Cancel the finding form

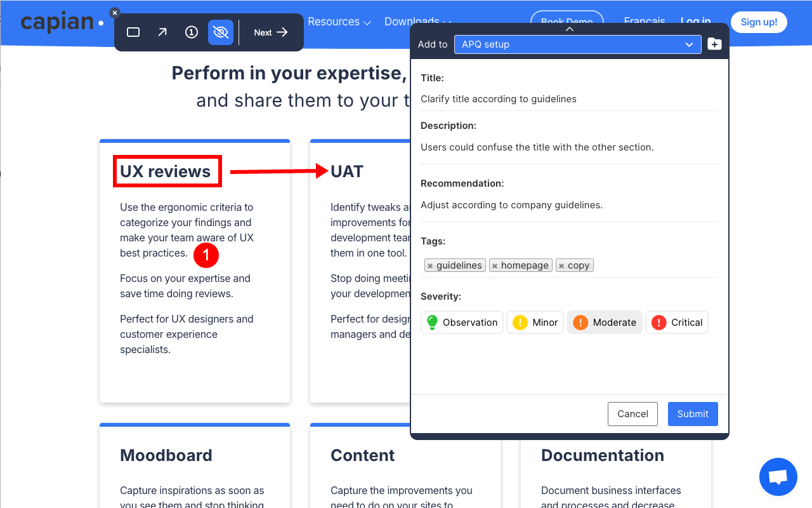(x=633, y=414)
